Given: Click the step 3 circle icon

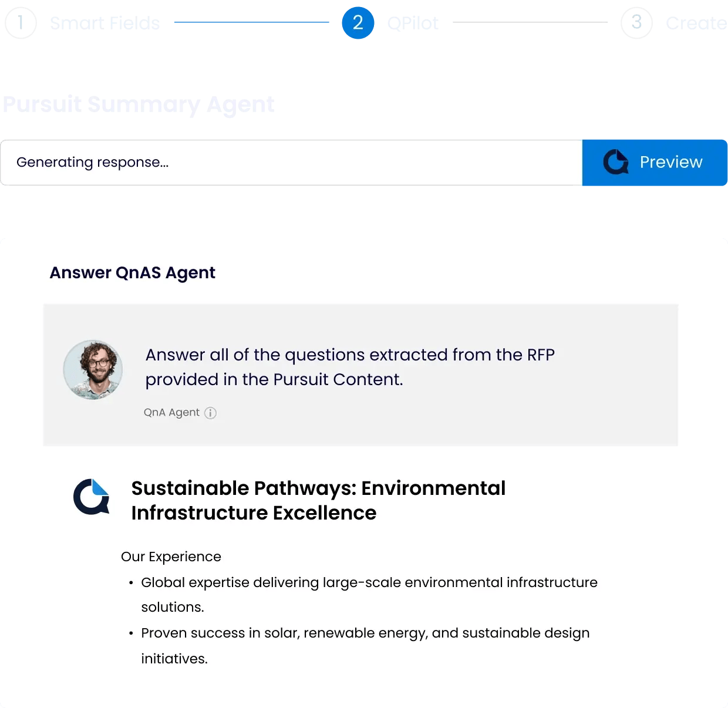Looking at the screenshot, I should coord(636,23).
